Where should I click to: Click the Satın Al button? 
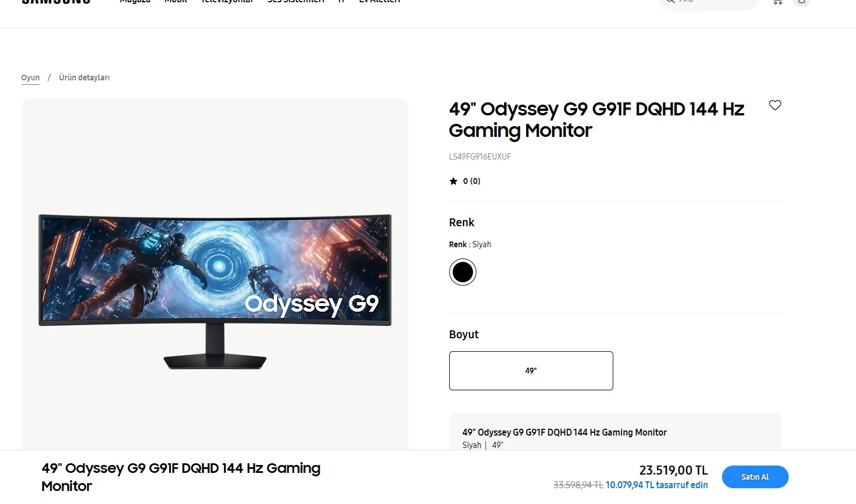(x=755, y=477)
